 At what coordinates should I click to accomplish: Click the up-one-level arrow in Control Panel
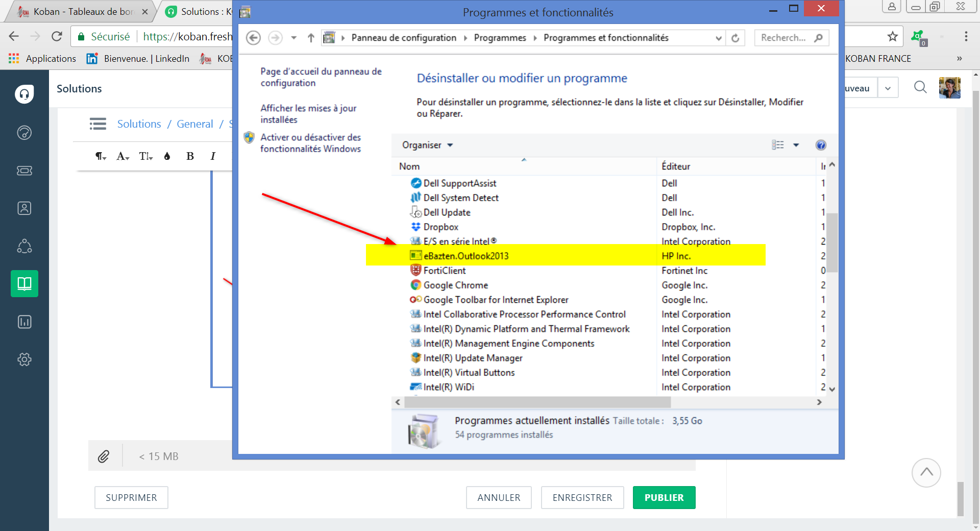click(311, 38)
